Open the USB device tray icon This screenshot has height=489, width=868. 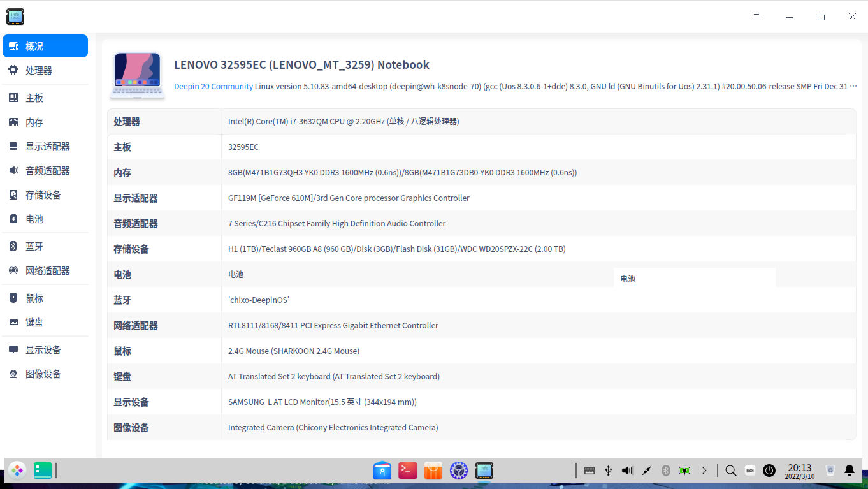609,471
